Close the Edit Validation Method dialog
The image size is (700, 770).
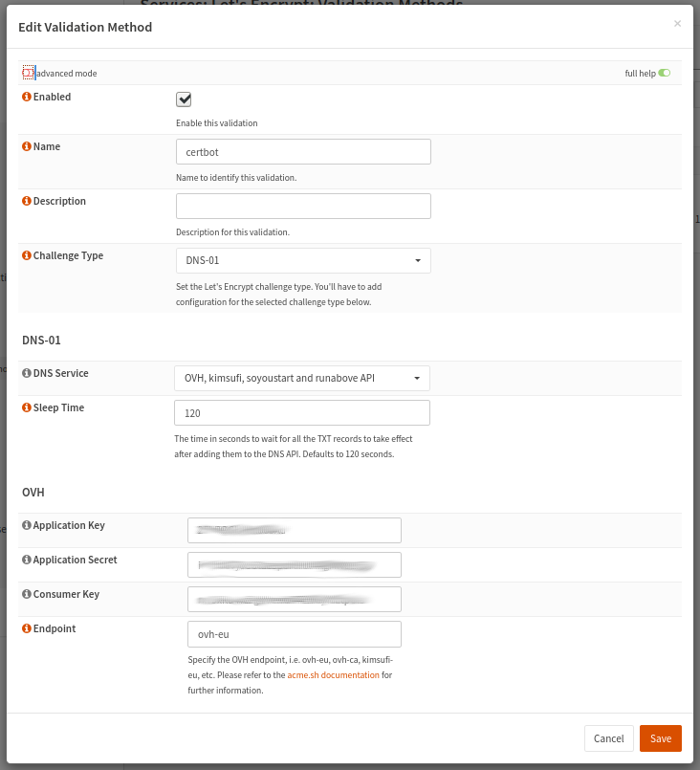(x=677, y=24)
